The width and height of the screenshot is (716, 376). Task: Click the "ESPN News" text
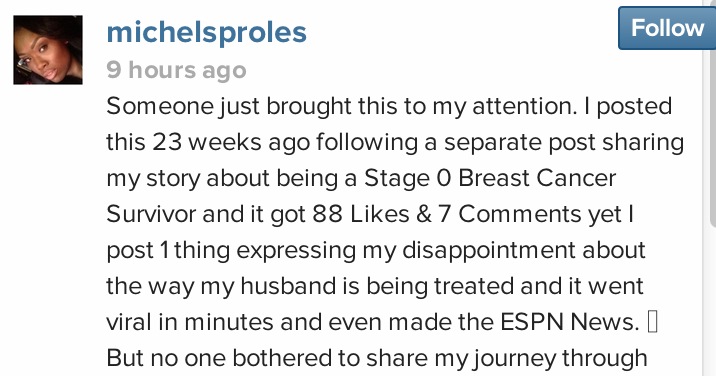point(567,322)
